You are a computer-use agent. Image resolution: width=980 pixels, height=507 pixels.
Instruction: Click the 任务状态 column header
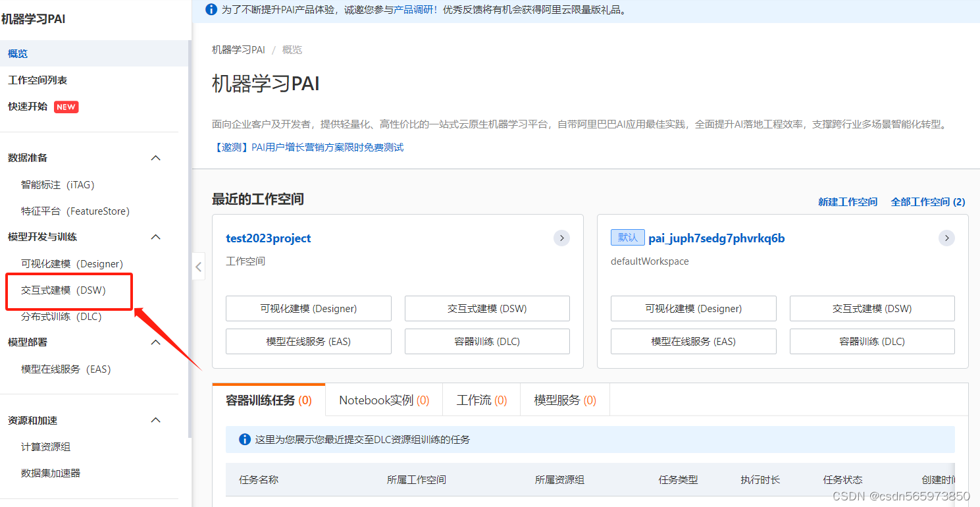coord(842,480)
